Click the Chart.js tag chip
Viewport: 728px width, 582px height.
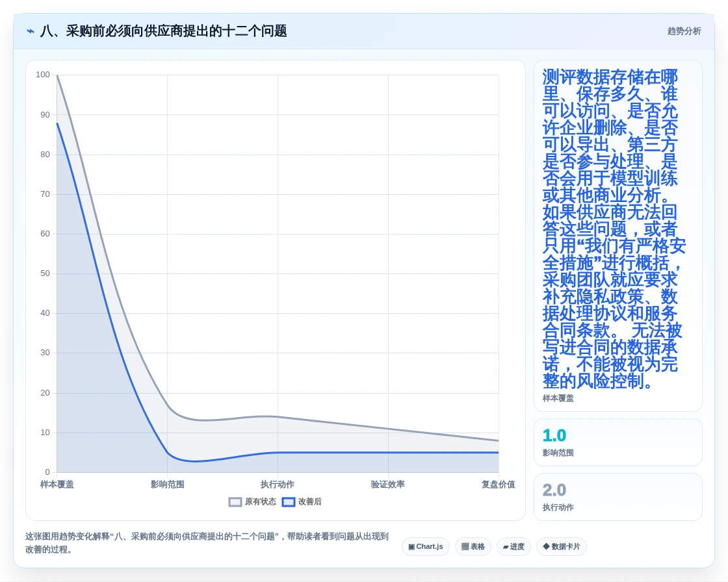tap(425, 547)
